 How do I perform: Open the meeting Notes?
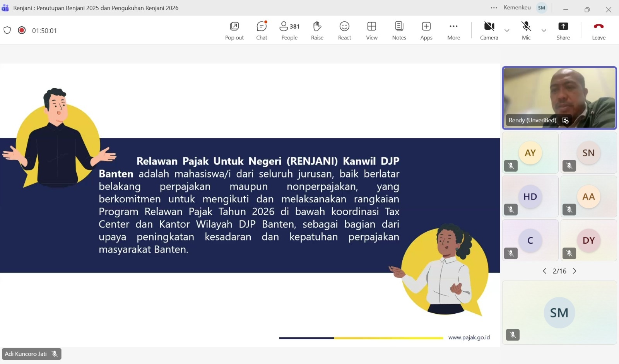(x=399, y=30)
